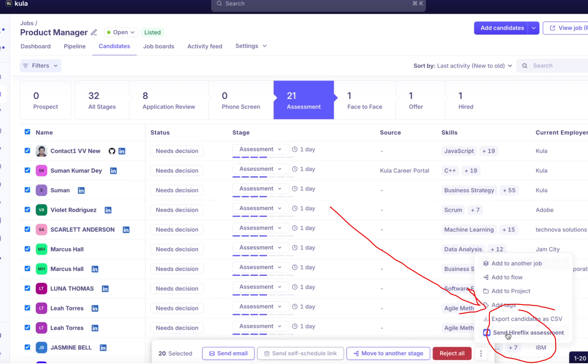
Task: Uncheck the select-all Name header checkbox
Action: [x=27, y=132]
